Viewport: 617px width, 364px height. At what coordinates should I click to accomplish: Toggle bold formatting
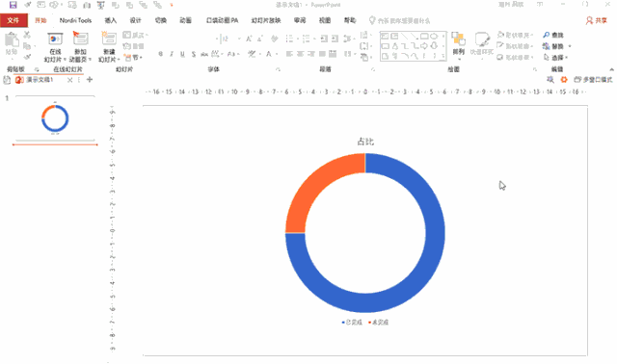161,54
